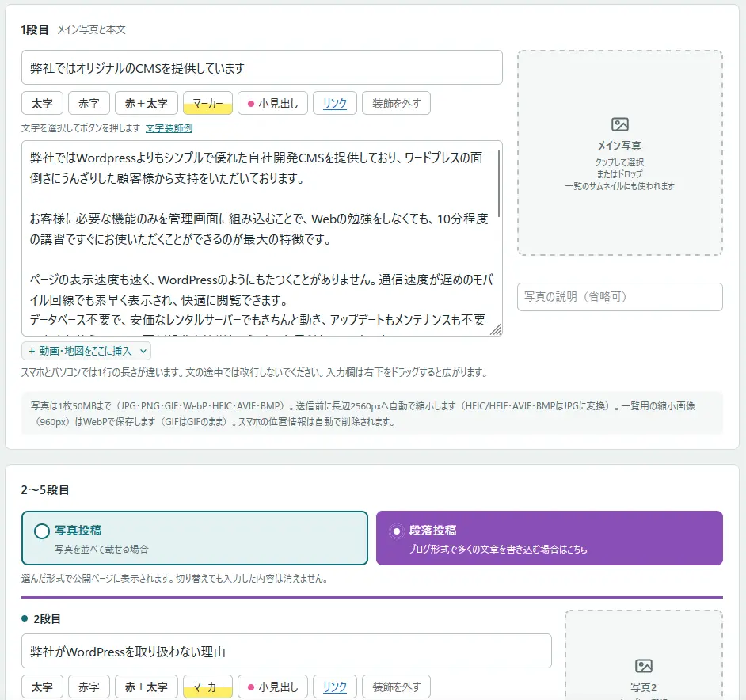Click the 1段目 section heading text

coord(35,29)
